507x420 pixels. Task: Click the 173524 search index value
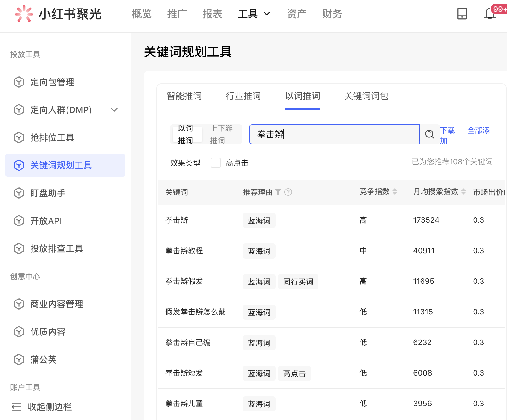(x=426, y=220)
